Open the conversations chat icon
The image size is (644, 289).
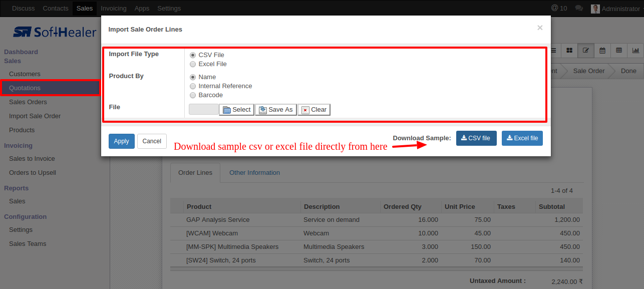(x=579, y=8)
